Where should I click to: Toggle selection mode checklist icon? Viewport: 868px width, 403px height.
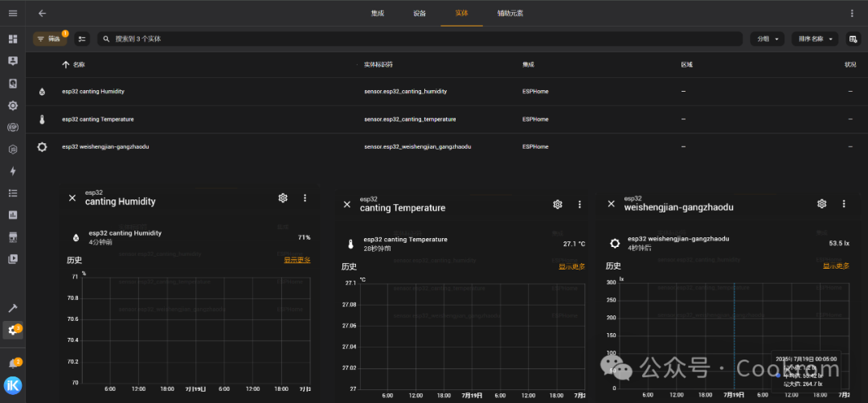pyautogui.click(x=83, y=39)
